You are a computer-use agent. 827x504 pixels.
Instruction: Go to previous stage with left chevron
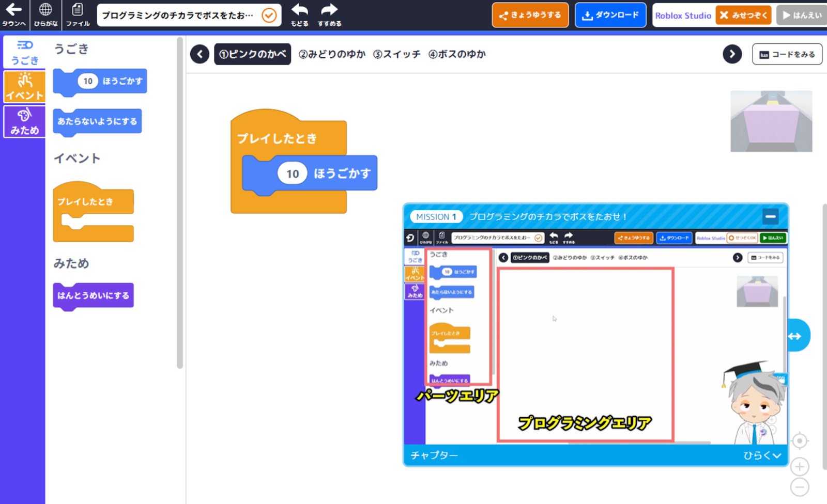click(x=200, y=54)
